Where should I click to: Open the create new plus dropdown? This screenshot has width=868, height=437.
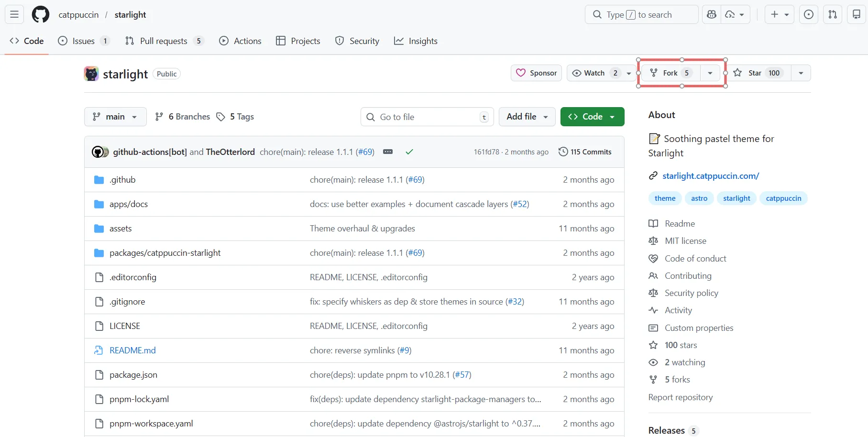coord(780,14)
